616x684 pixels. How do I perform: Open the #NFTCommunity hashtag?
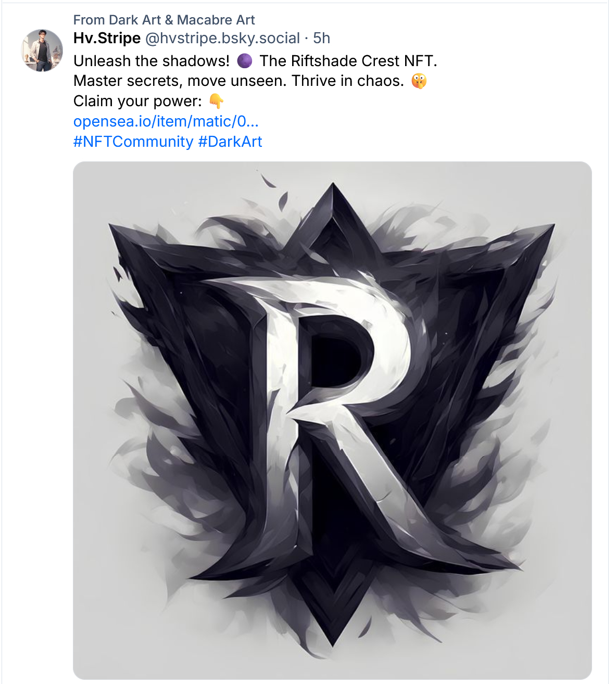click(x=133, y=142)
